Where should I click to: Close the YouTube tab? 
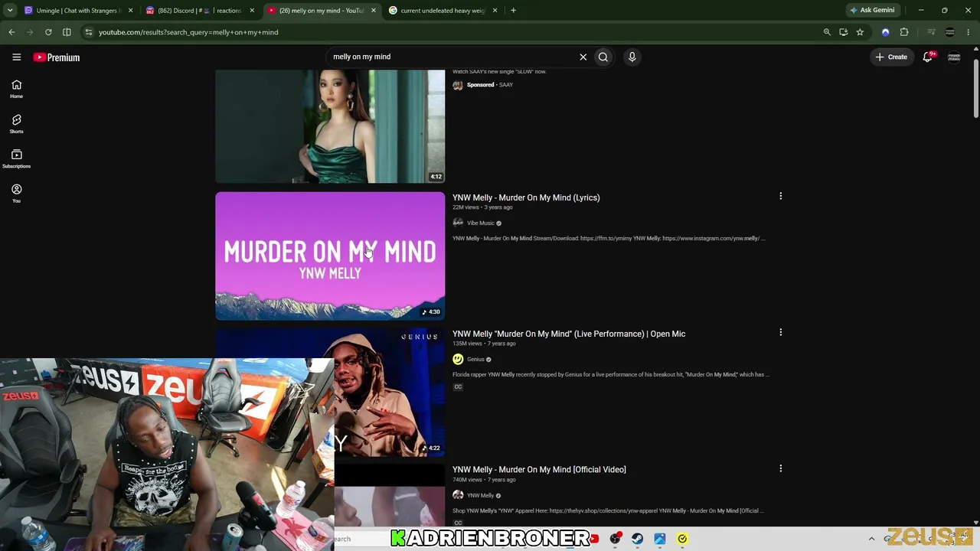click(373, 11)
